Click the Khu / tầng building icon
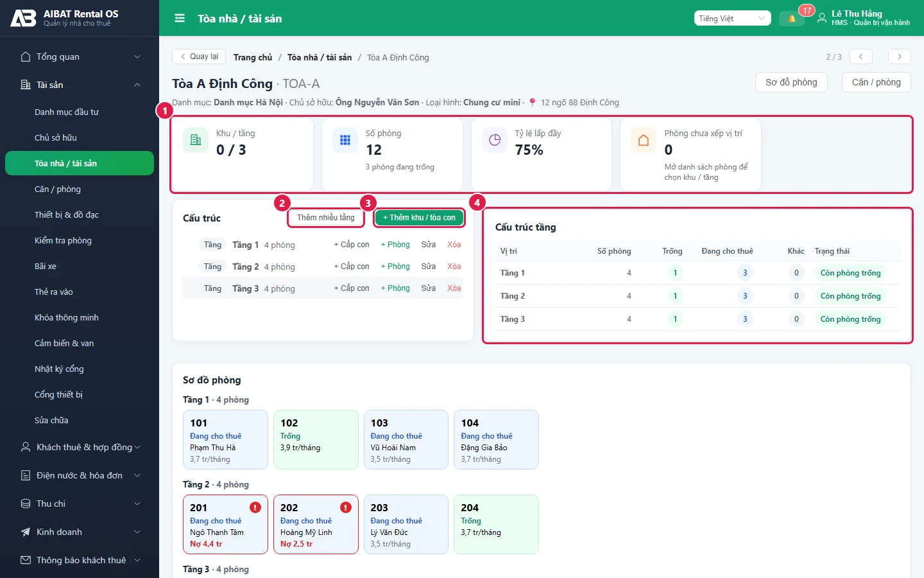Image resolution: width=924 pixels, height=578 pixels. tap(196, 140)
